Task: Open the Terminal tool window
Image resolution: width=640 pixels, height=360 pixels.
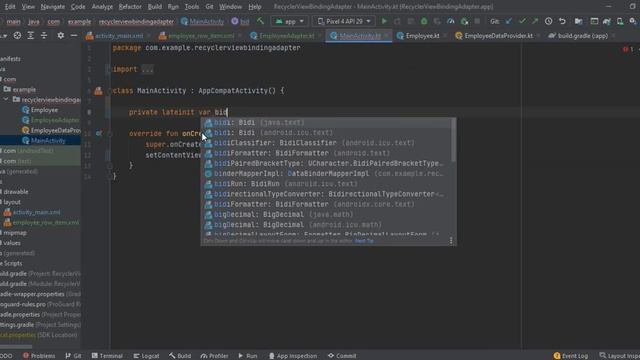Action: [x=107, y=356]
